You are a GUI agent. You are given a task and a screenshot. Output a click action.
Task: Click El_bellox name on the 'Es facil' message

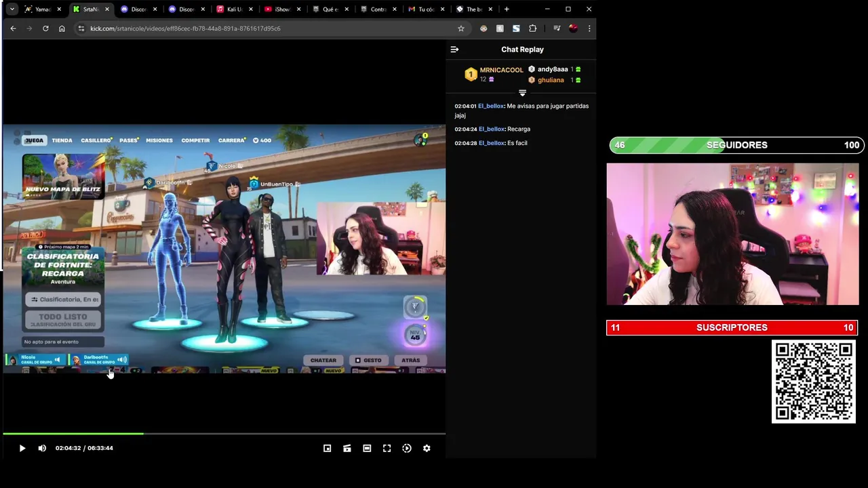[492, 143]
